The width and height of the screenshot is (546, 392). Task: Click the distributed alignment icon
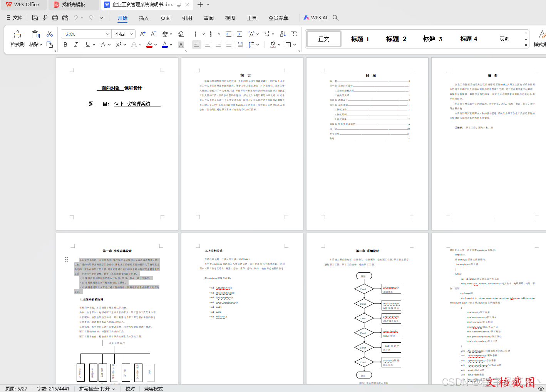[240, 45]
